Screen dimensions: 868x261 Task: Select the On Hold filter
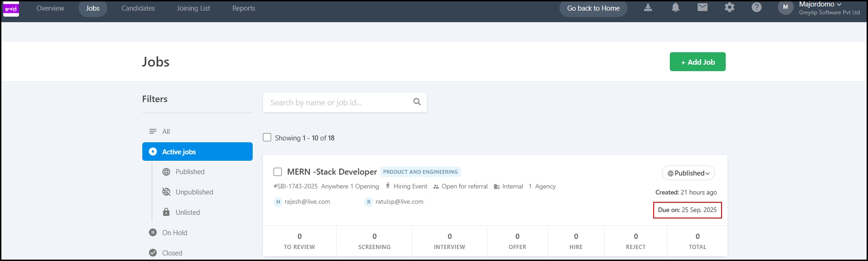click(175, 233)
